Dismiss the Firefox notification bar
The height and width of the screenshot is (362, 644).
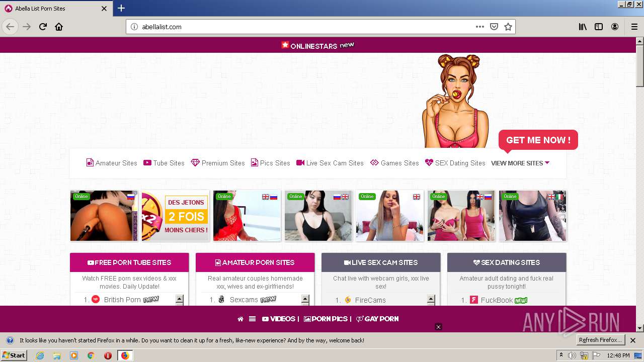click(x=633, y=340)
